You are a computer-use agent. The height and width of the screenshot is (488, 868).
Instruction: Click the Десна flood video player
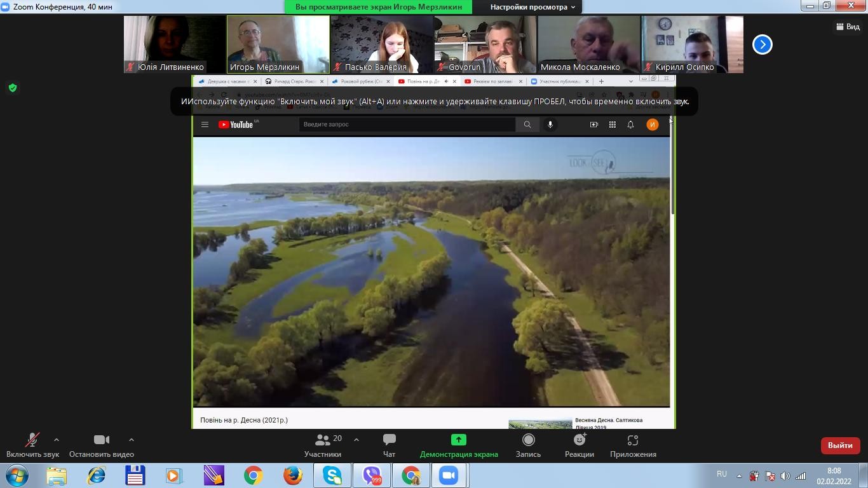[x=431, y=271]
